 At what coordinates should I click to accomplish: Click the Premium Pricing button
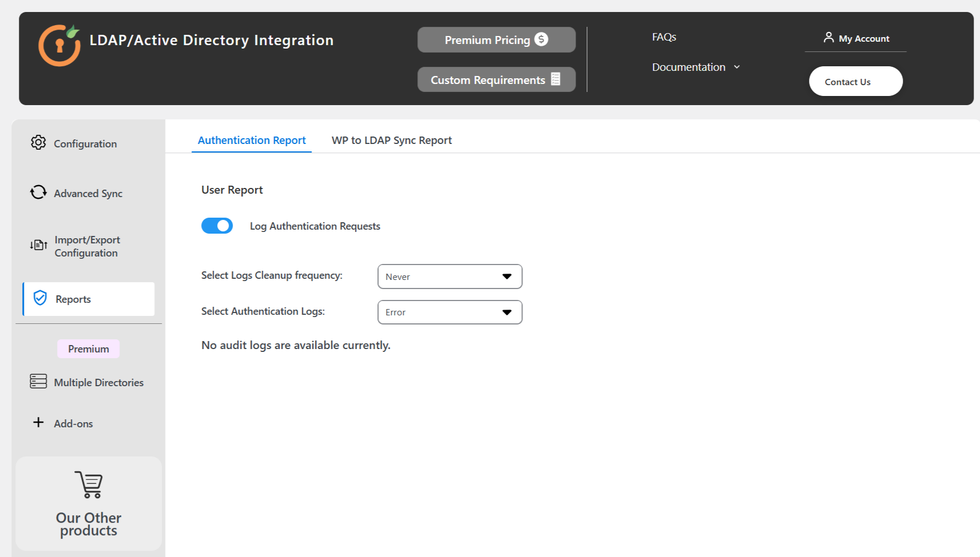click(x=495, y=39)
